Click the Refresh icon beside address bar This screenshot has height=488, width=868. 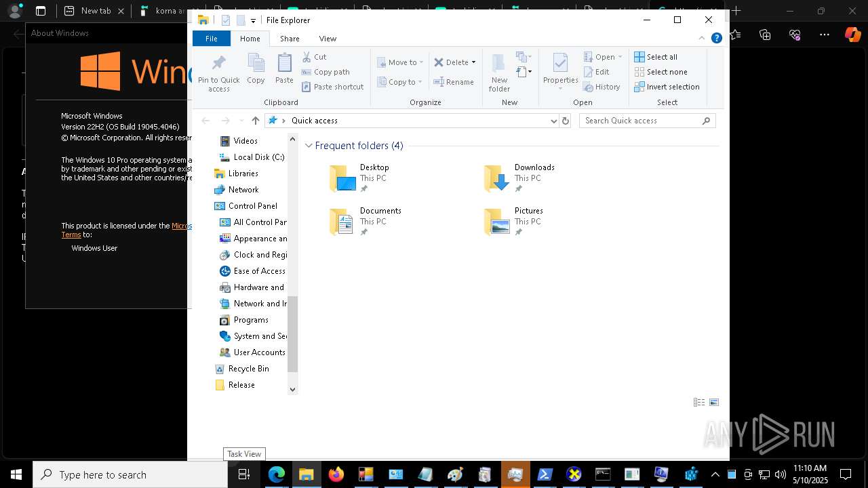coord(566,121)
